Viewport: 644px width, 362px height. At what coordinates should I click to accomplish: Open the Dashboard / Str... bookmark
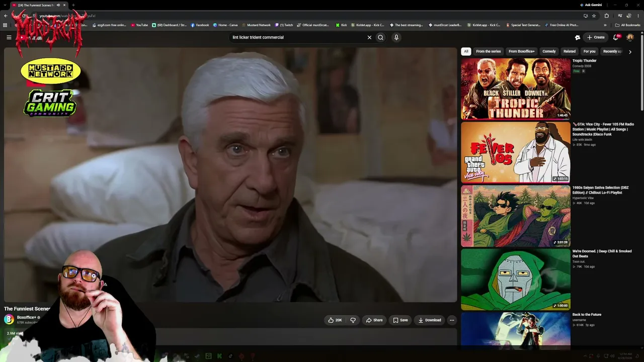pos(170,25)
